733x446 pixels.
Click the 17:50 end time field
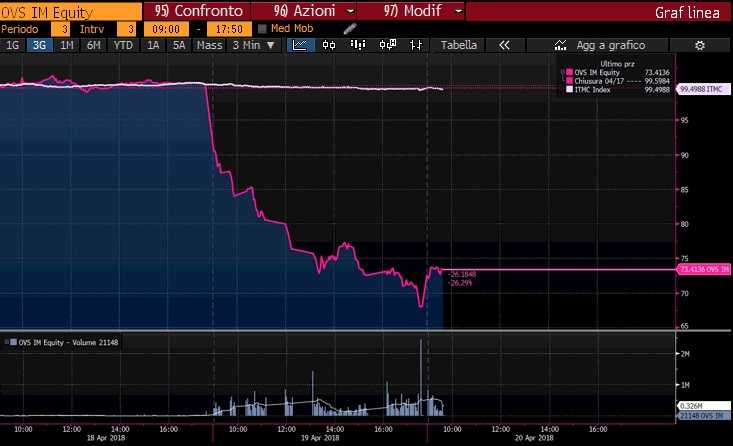tap(229, 29)
